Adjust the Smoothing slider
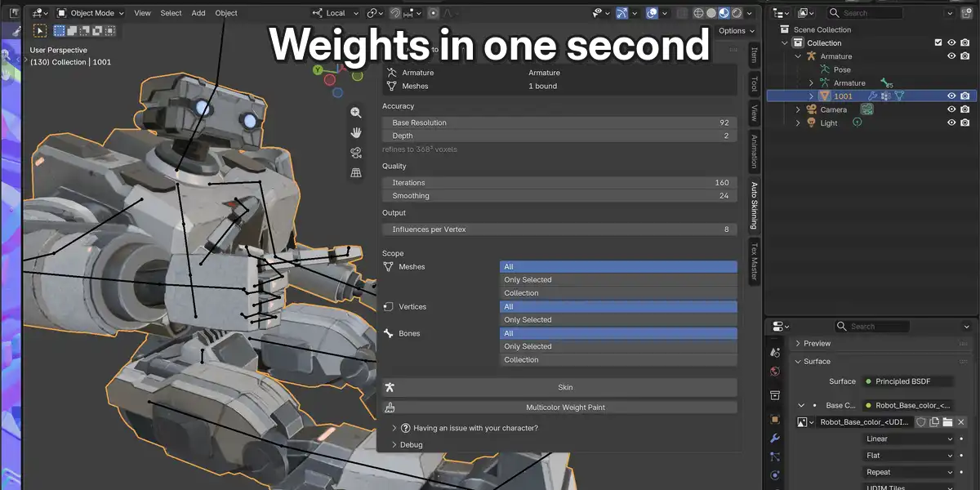This screenshot has width=980, height=490. 559,196
